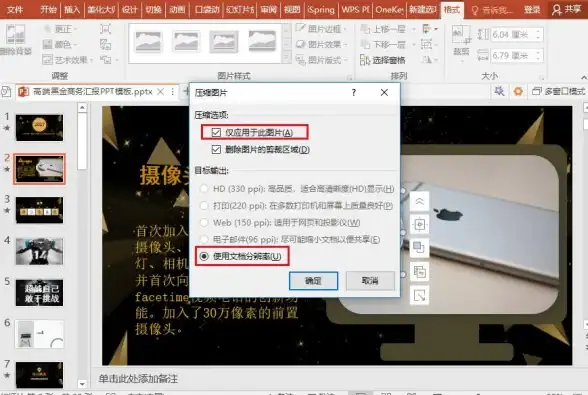Apply the second picture style thumbnail
Image resolution: width=588 pixels, height=395 pixels.
[186, 41]
